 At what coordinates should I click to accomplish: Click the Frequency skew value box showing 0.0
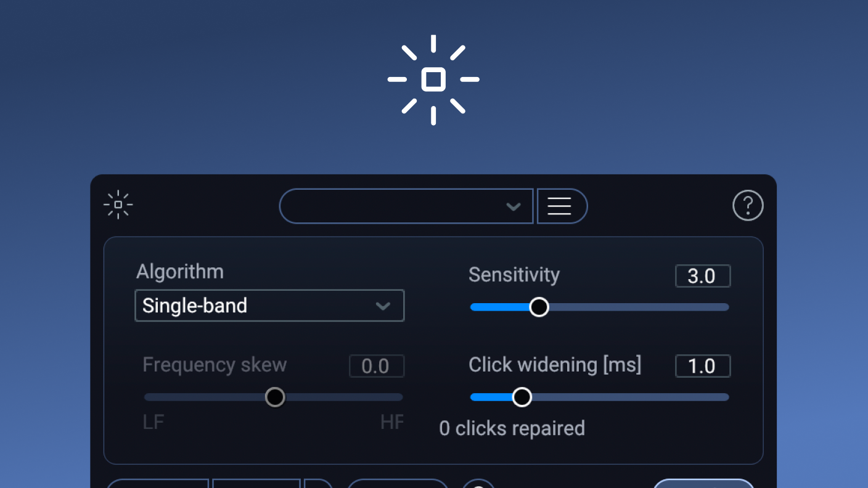pyautogui.click(x=376, y=365)
